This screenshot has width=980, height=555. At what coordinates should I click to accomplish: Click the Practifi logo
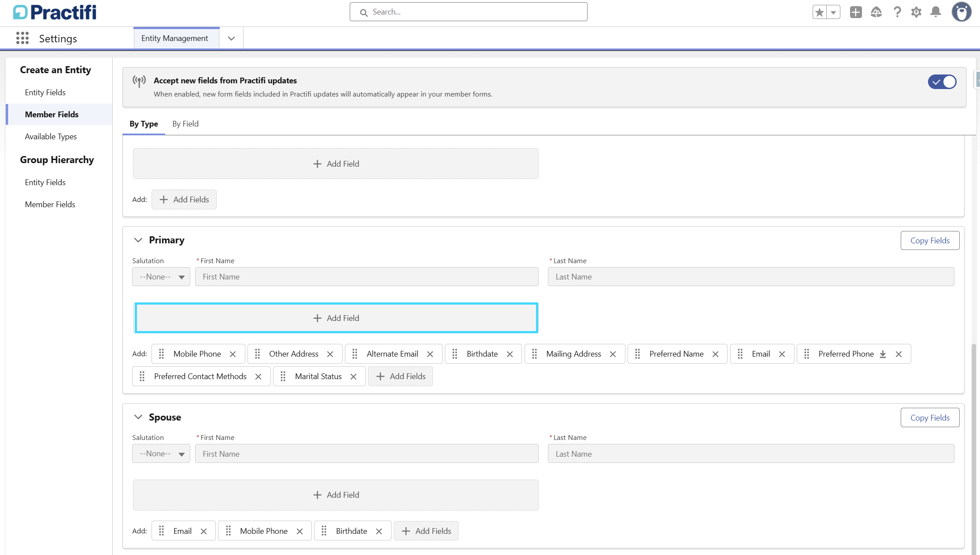coord(55,12)
